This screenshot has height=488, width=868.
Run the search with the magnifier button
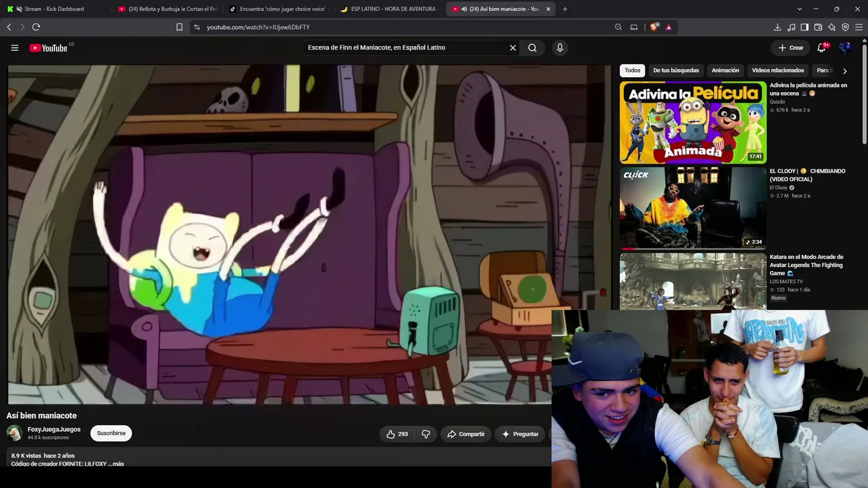point(532,47)
